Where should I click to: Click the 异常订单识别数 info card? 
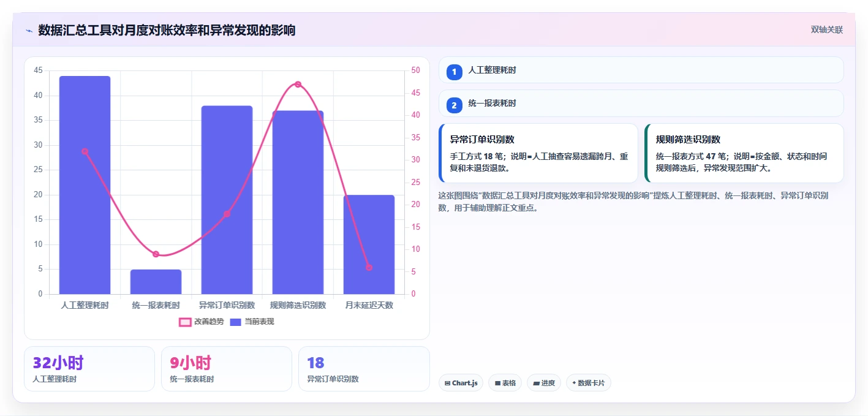coord(538,153)
